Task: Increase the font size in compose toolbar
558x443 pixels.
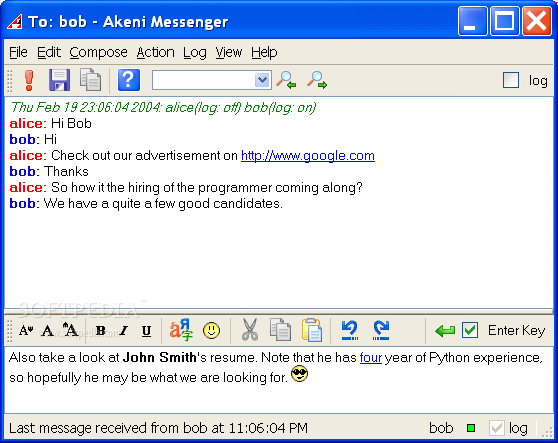Action: 70,330
